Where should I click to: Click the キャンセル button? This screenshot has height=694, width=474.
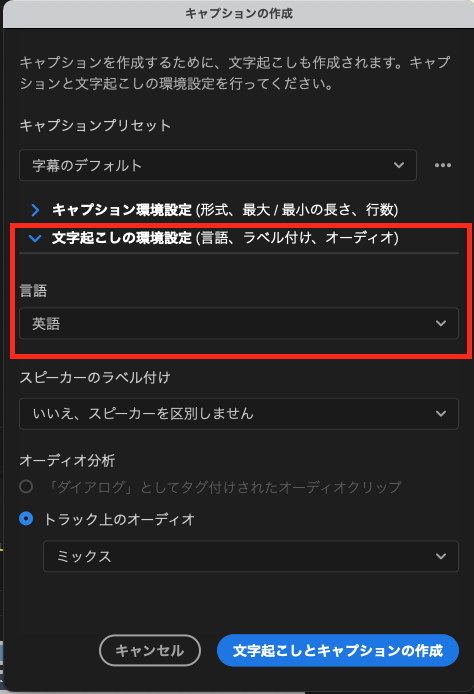[x=150, y=650]
